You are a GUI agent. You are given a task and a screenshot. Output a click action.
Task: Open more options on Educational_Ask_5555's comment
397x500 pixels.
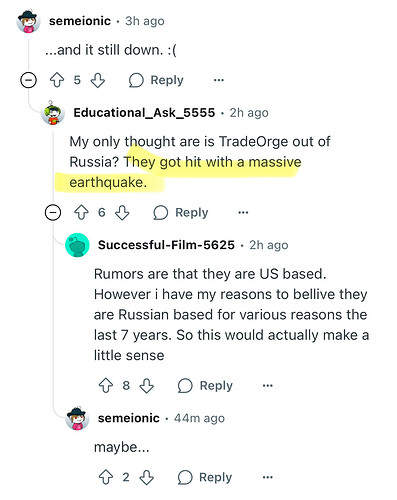pos(243,212)
